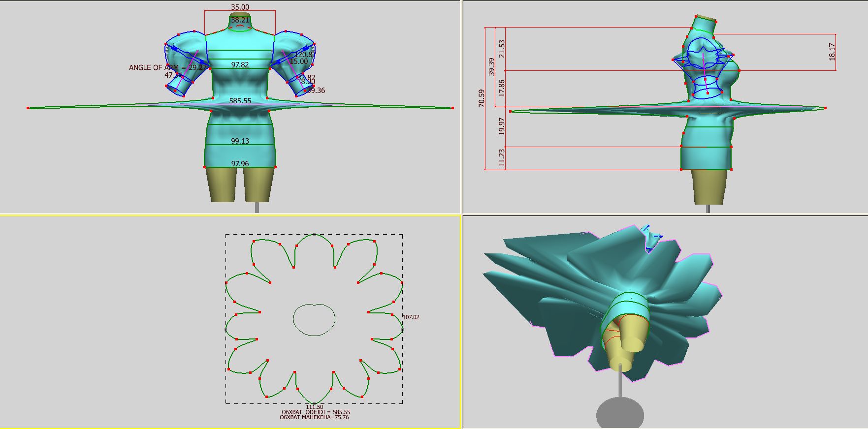Select the grey point at the pattern's top petal
Screen dimensions: 868x429
(x=314, y=234)
